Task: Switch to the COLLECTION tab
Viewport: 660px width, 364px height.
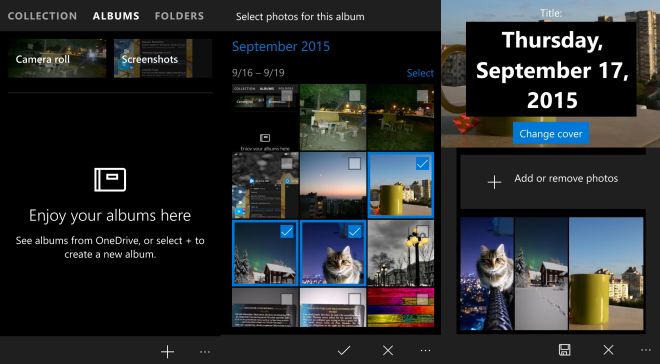Action: pyautogui.click(x=42, y=16)
